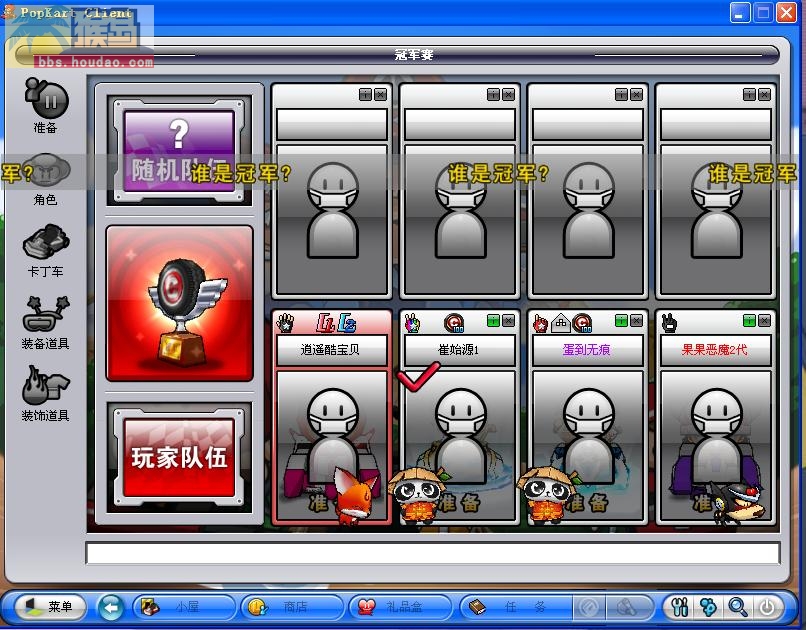Click the winged tire trophy mode thumbnail

pos(179,303)
